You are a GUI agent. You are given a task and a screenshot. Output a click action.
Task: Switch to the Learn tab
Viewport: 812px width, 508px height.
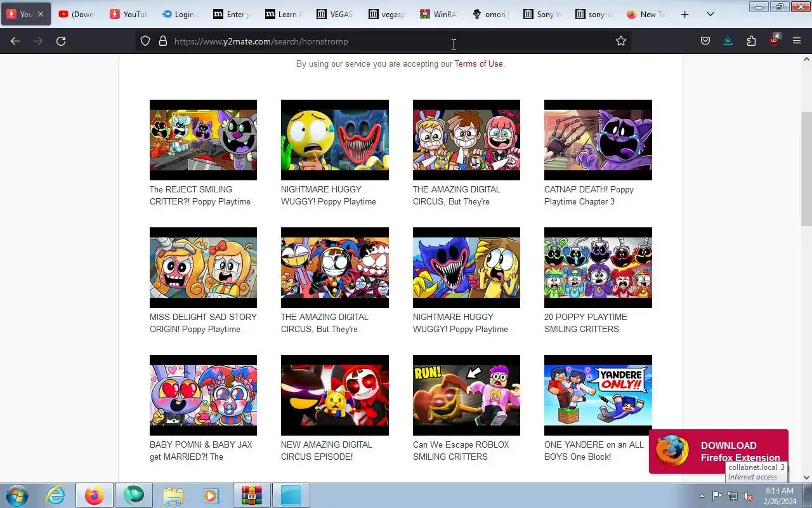click(x=284, y=14)
